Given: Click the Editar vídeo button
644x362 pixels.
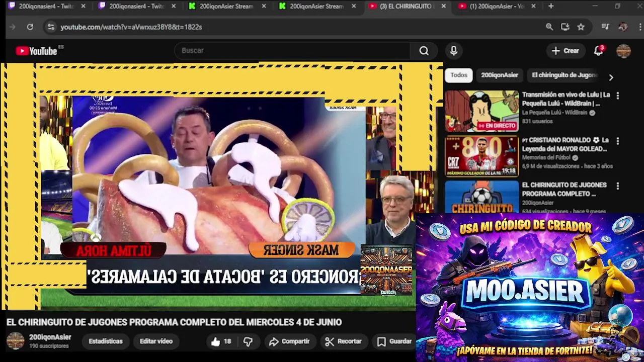Looking at the screenshot, I should pyautogui.click(x=156, y=341).
